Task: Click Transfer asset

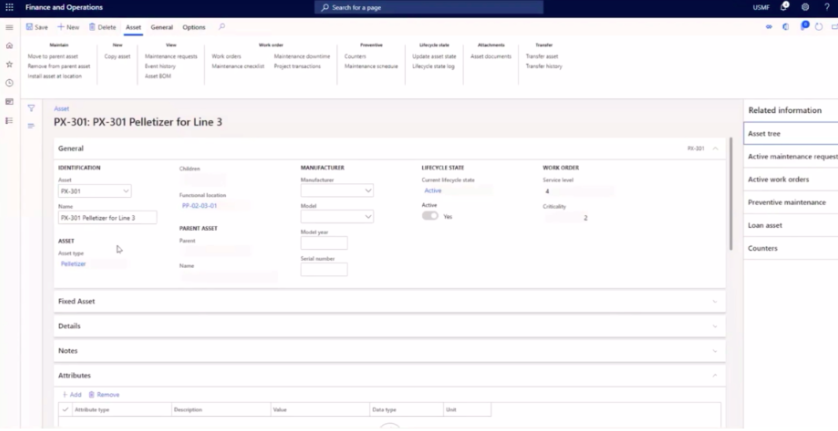Action: click(542, 56)
